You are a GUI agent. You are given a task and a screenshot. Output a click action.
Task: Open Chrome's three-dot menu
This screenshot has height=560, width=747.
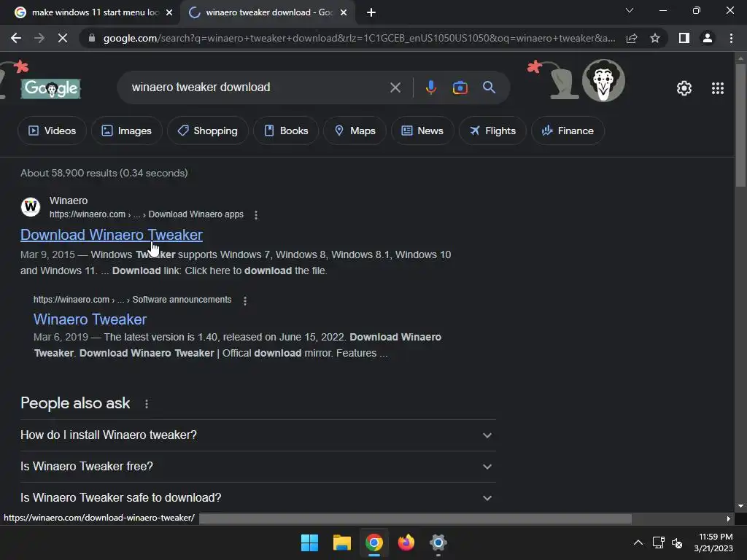[731, 38]
